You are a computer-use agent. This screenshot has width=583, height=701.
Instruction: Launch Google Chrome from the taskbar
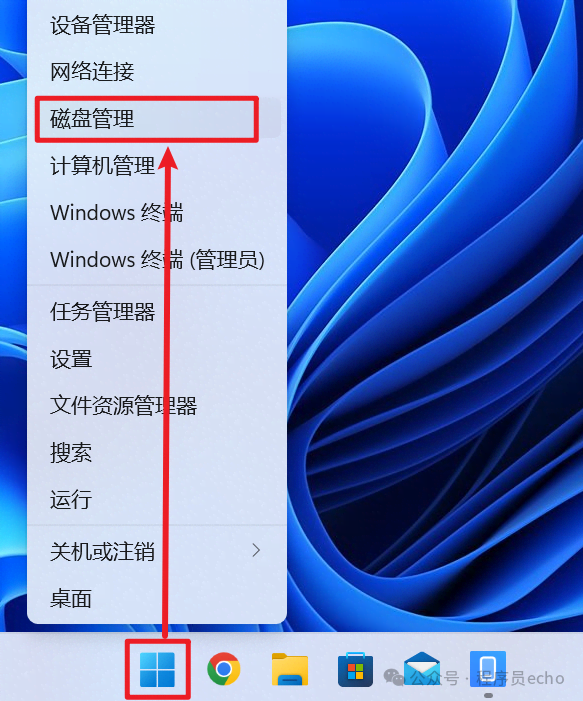coord(224,669)
